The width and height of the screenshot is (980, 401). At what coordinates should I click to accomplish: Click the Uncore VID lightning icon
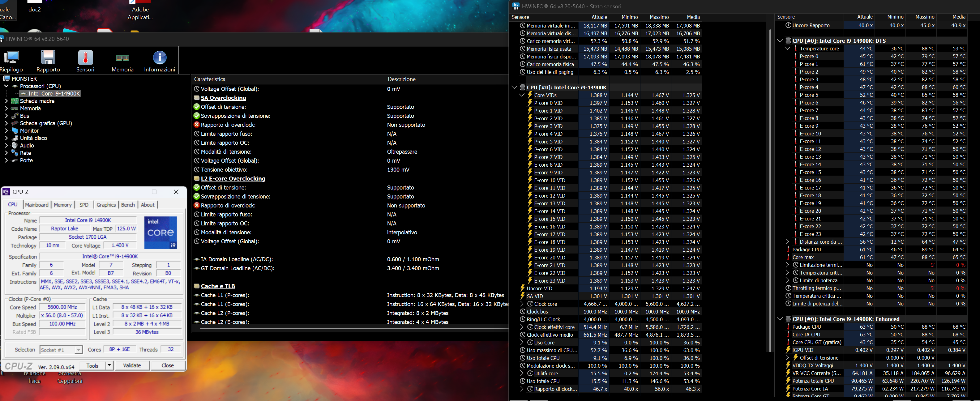click(522, 288)
